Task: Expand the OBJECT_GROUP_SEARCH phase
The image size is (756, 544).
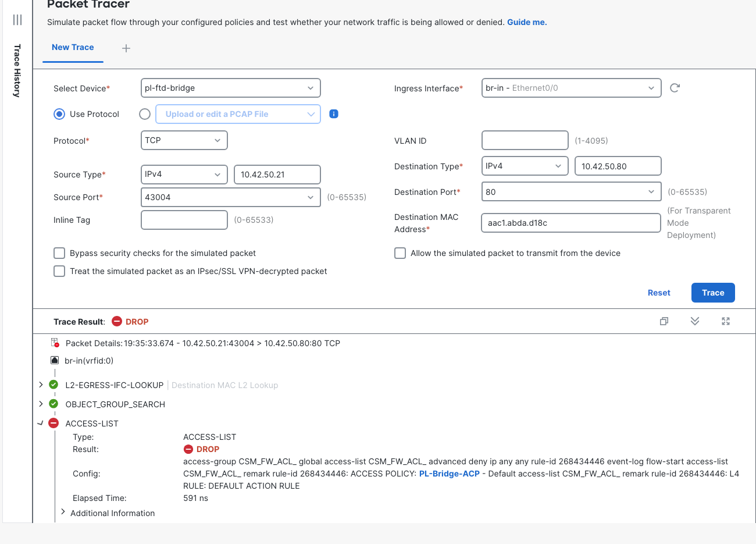Action: 41,404
